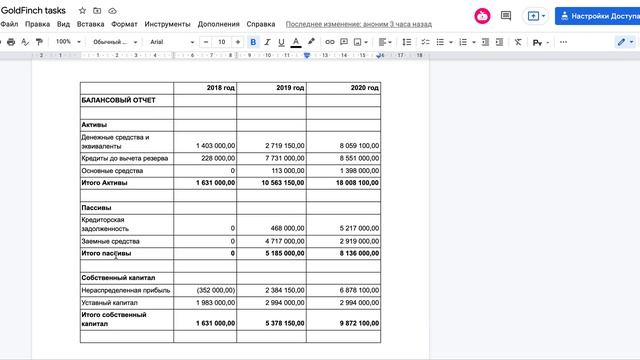The height and width of the screenshot is (360, 640).
Task: Check the cloud document status icon
Action: click(x=112, y=11)
